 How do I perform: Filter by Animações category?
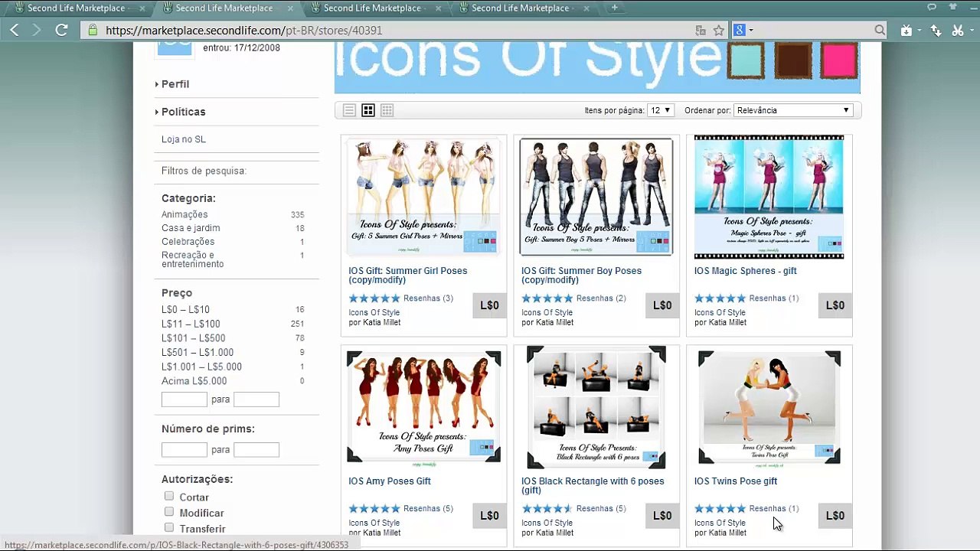click(x=185, y=214)
